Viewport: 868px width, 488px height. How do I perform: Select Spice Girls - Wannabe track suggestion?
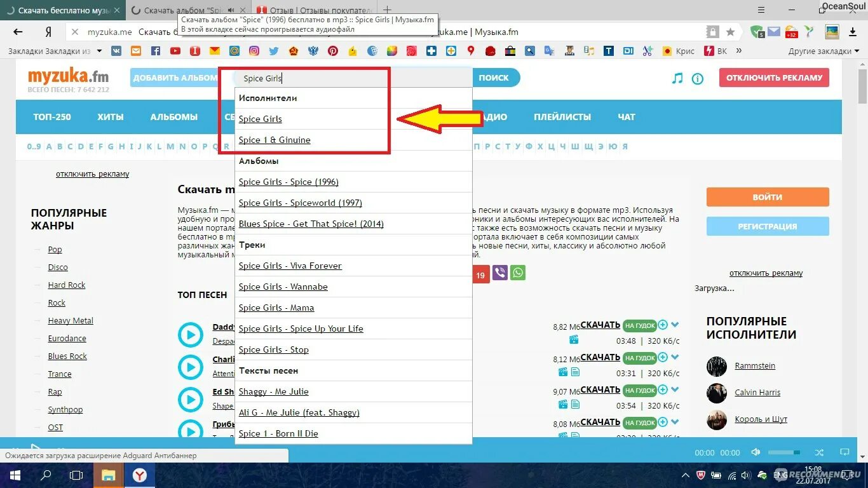[283, 287]
